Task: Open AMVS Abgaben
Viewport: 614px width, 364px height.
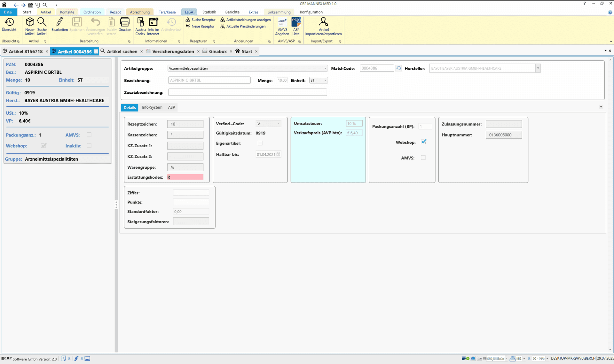Action: click(x=282, y=27)
